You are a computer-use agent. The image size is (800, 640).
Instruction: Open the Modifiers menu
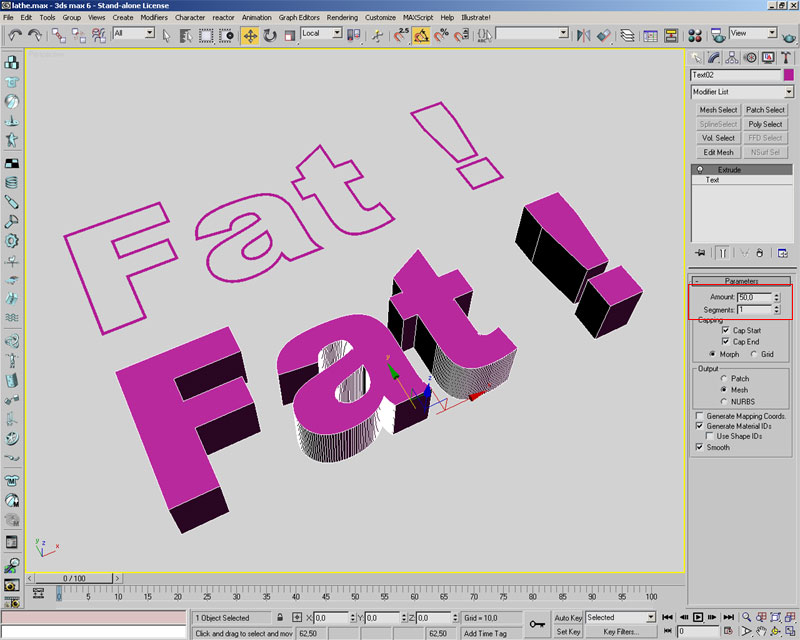coord(154,17)
